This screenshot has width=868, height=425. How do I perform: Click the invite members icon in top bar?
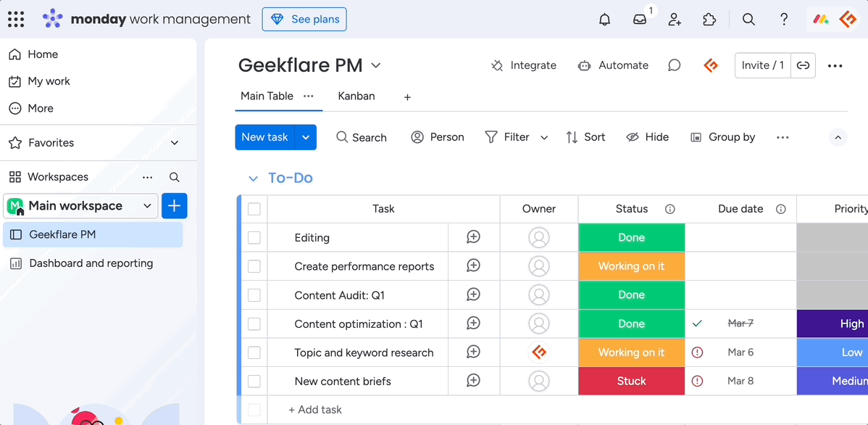pyautogui.click(x=675, y=20)
